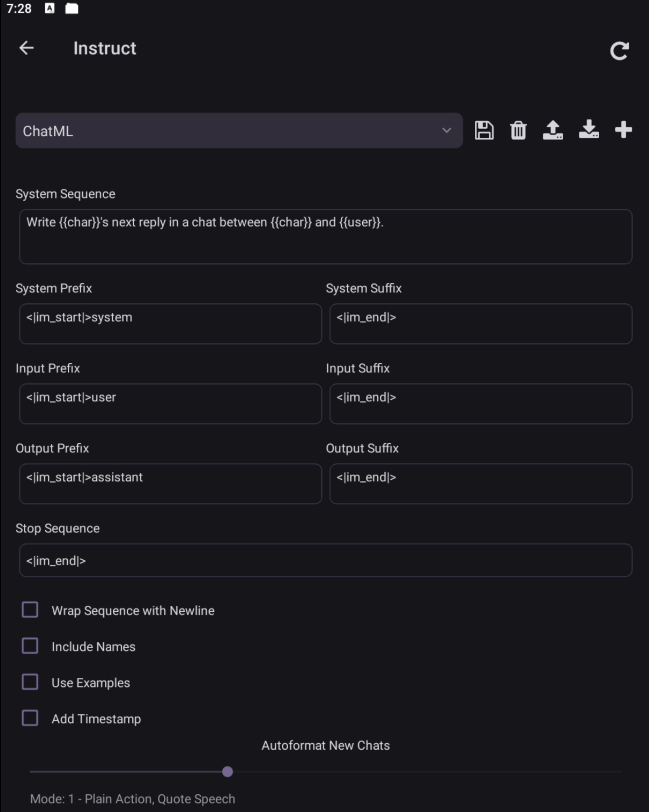Enable the Add Timestamp checkbox
The height and width of the screenshot is (812, 649).
point(30,718)
